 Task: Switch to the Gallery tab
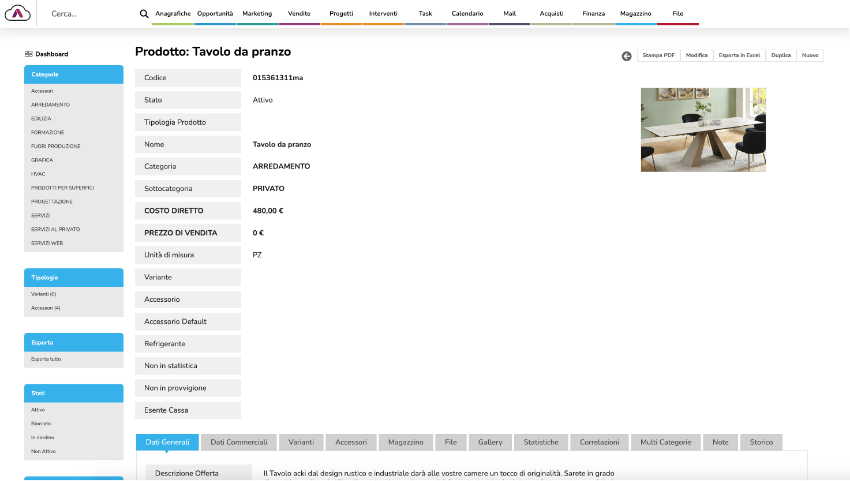(x=490, y=442)
